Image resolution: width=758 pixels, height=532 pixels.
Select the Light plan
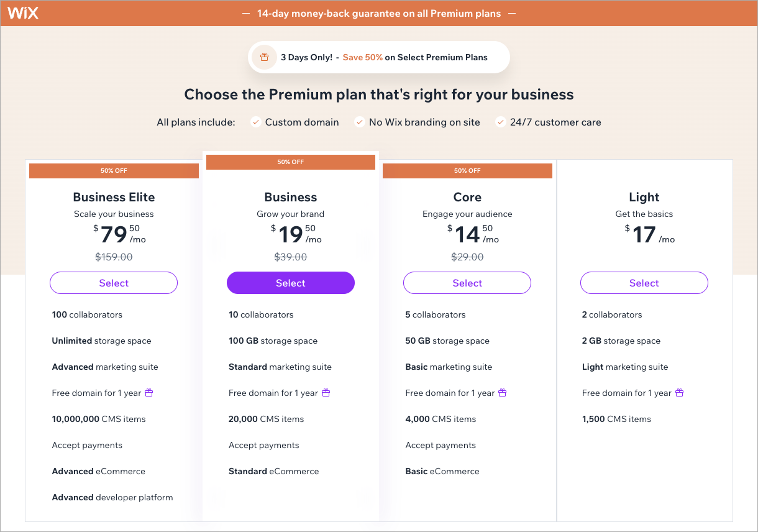(x=644, y=283)
